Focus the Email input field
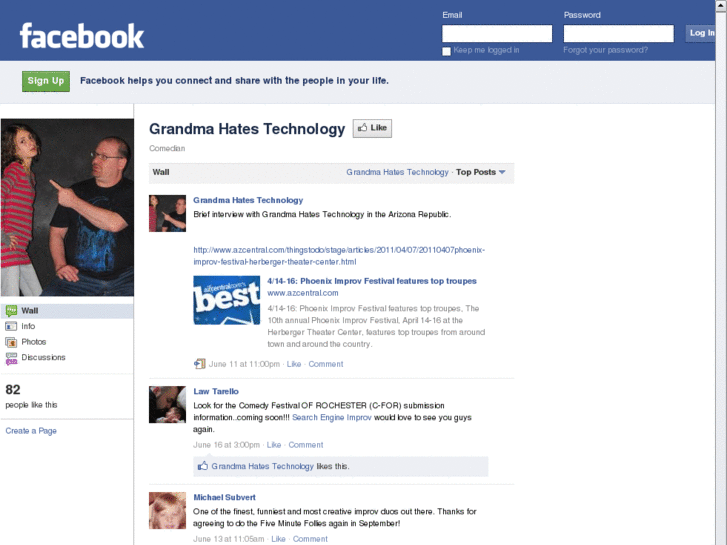Viewport: 727px width, 545px height. [x=497, y=33]
